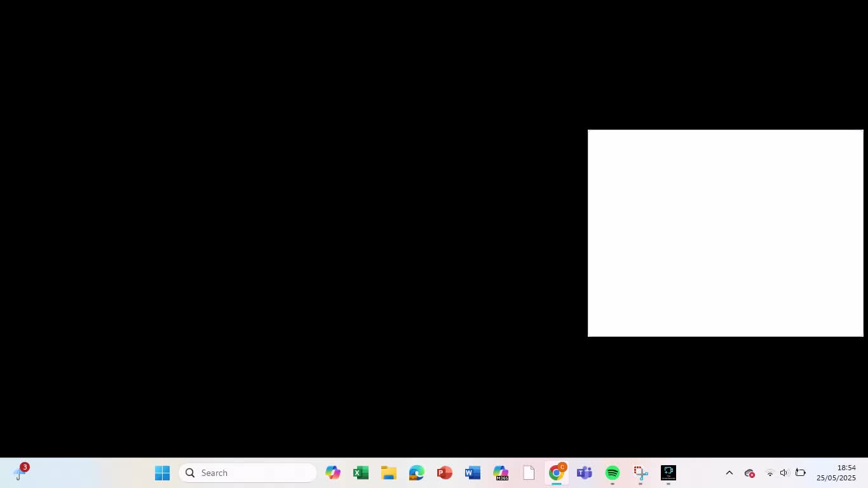Screen dimensions: 868x488
Task: Open the blank document icon in taskbar
Action: pyautogui.click(x=529, y=473)
